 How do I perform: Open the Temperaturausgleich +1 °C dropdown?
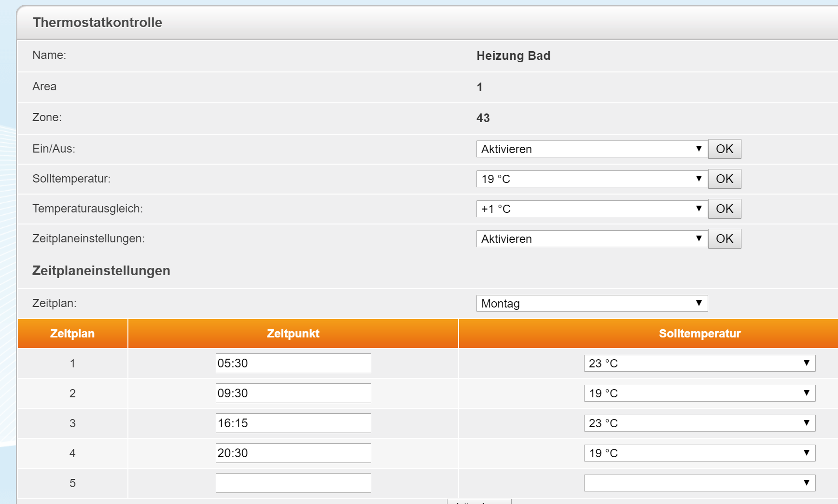[x=591, y=209]
